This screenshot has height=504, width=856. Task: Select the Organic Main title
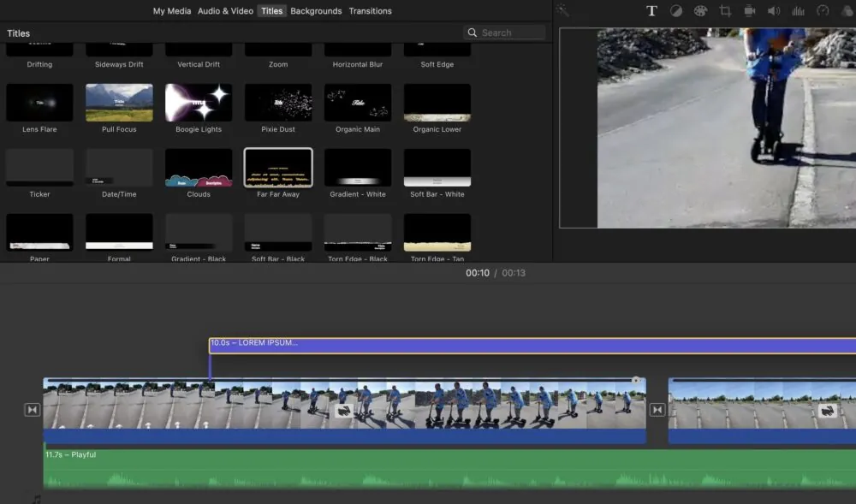pyautogui.click(x=358, y=103)
